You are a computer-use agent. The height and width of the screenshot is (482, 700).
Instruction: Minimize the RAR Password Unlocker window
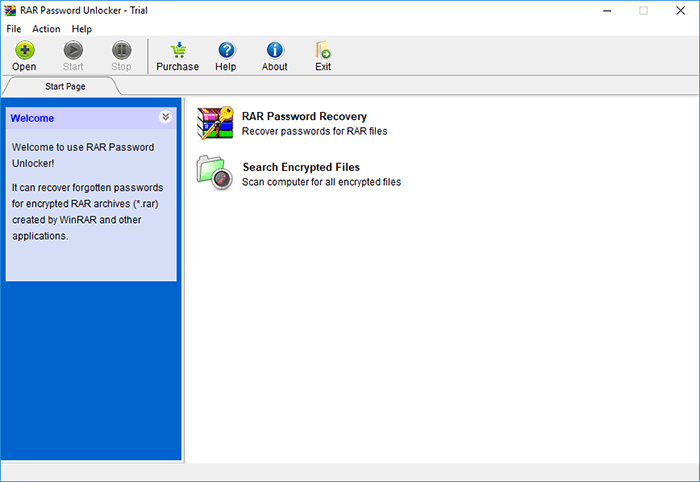click(x=607, y=11)
